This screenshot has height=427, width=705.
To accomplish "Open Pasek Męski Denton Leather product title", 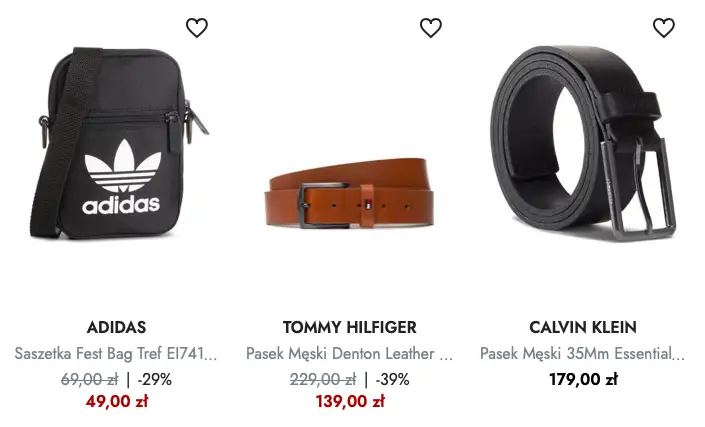I will click(x=349, y=354).
